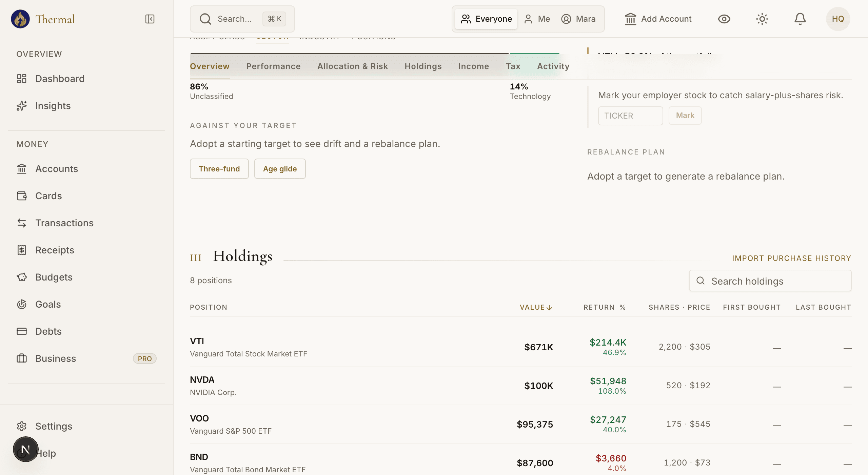Image resolution: width=868 pixels, height=475 pixels.
Task: Click the PRO badge next to Business
Action: [145, 358]
